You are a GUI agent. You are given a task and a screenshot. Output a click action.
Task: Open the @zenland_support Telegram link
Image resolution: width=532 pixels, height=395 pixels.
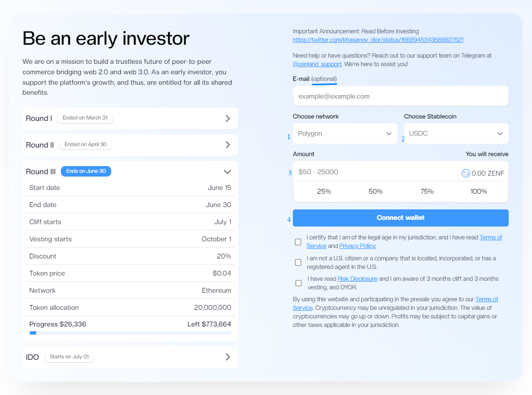(317, 63)
